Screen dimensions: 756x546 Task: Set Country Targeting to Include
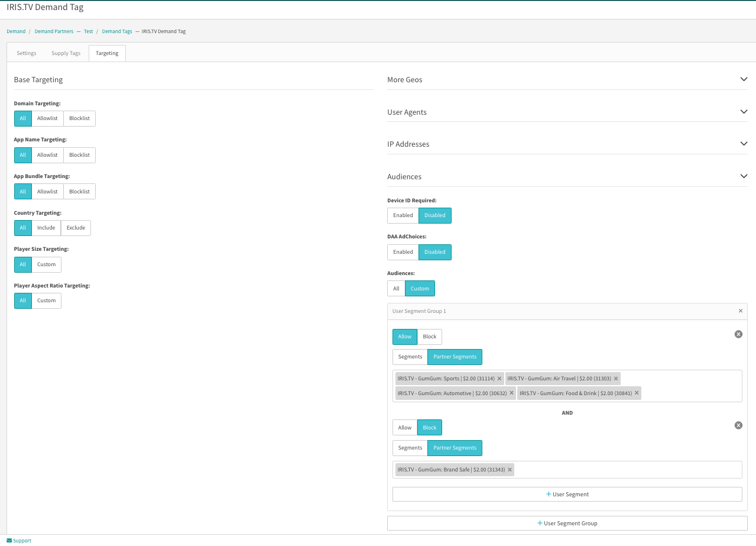click(x=46, y=228)
